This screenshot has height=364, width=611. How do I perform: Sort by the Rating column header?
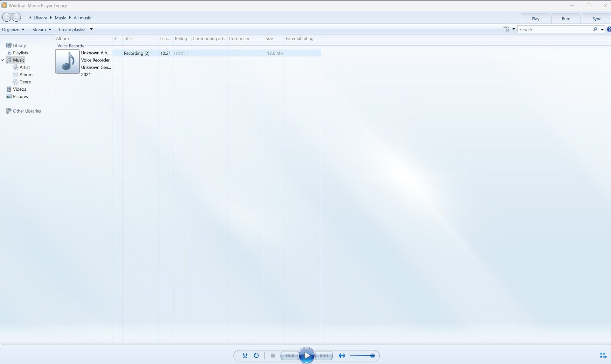[x=182, y=38]
